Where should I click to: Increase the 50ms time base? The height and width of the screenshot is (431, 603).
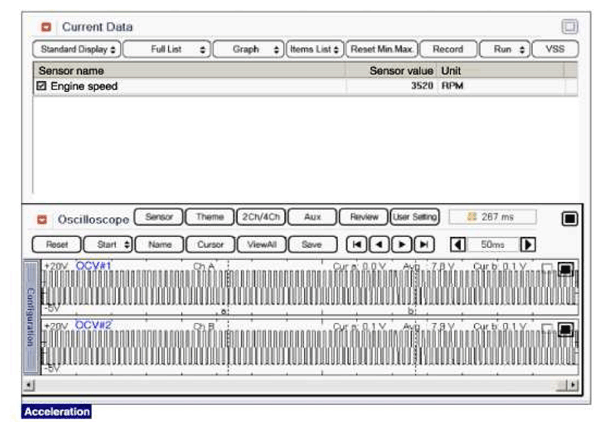click(527, 243)
